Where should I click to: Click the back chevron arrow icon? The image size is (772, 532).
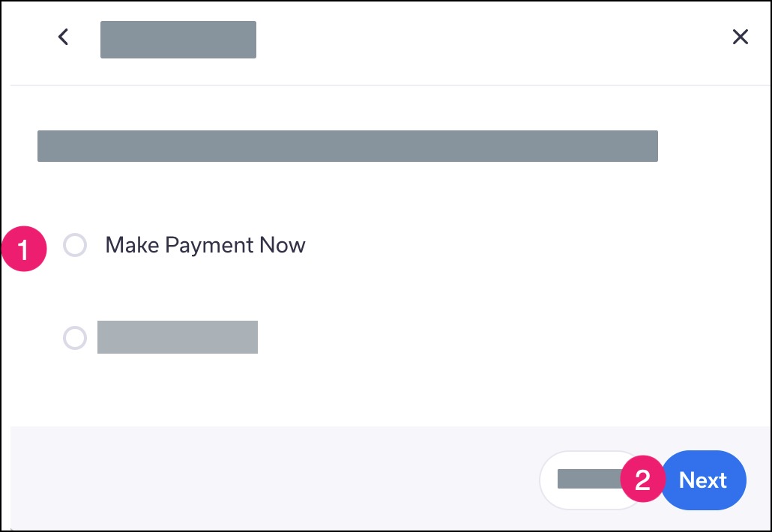pos(63,37)
